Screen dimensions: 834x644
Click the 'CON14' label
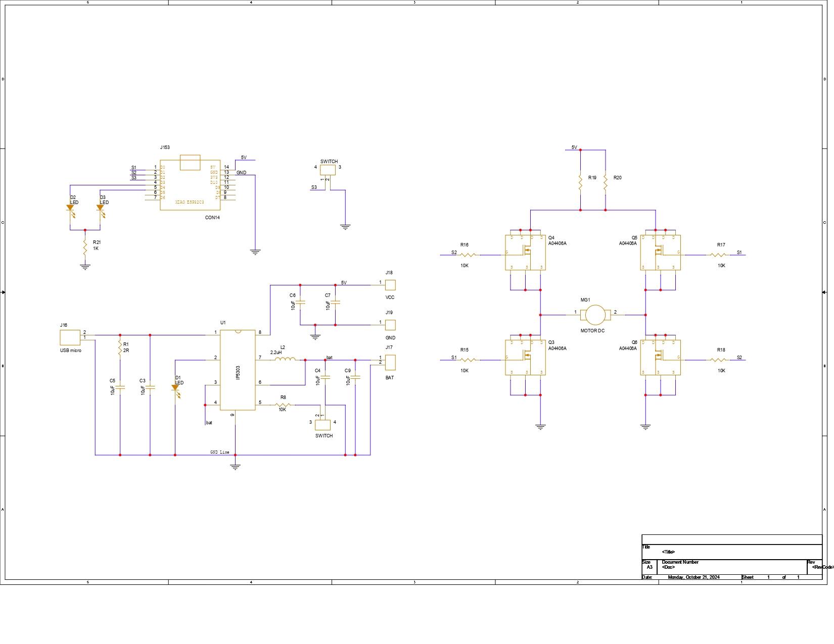[212, 218]
